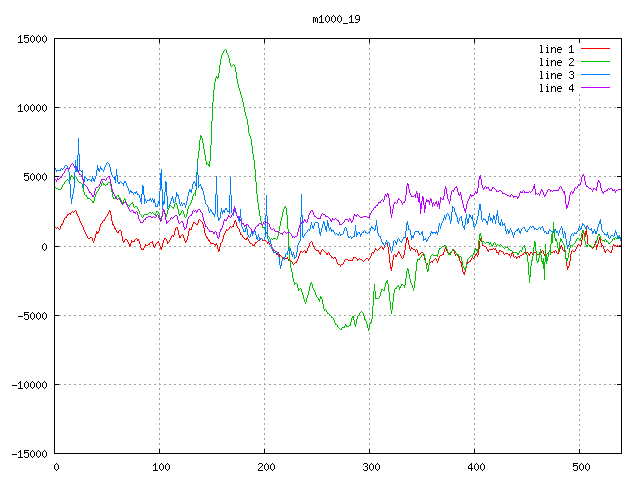The image size is (640, 480).
Task: Click the -10000 y-axis tick label
Action: coord(28,385)
